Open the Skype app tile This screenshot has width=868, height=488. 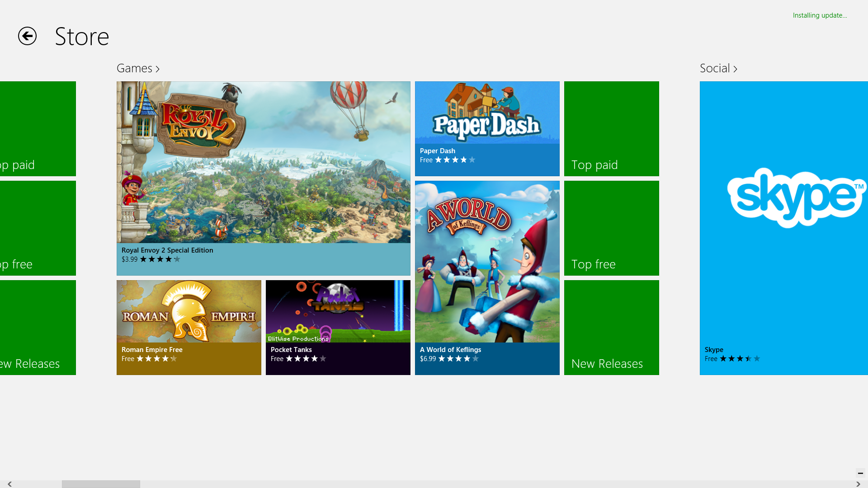tap(783, 228)
